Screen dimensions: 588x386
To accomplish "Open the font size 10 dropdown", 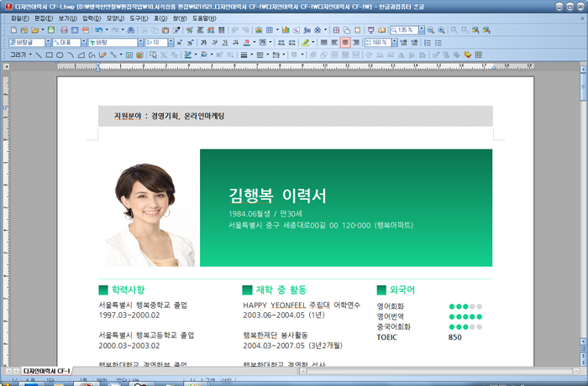I will coord(171,43).
